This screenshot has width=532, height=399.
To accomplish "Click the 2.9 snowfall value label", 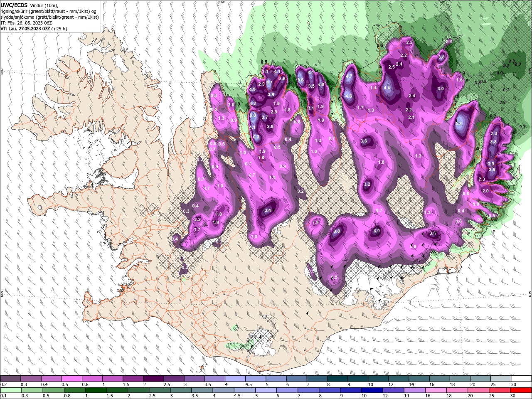I will (261, 84).
